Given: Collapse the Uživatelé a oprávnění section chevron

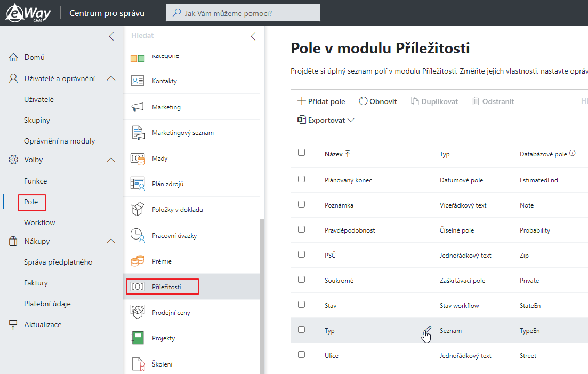Looking at the screenshot, I should point(111,78).
